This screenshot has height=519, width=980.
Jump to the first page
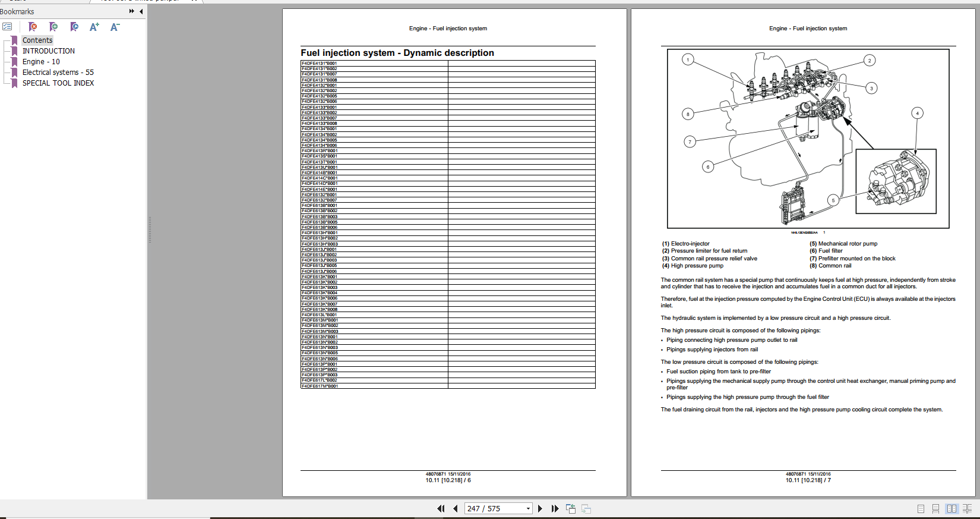(441, 509)
